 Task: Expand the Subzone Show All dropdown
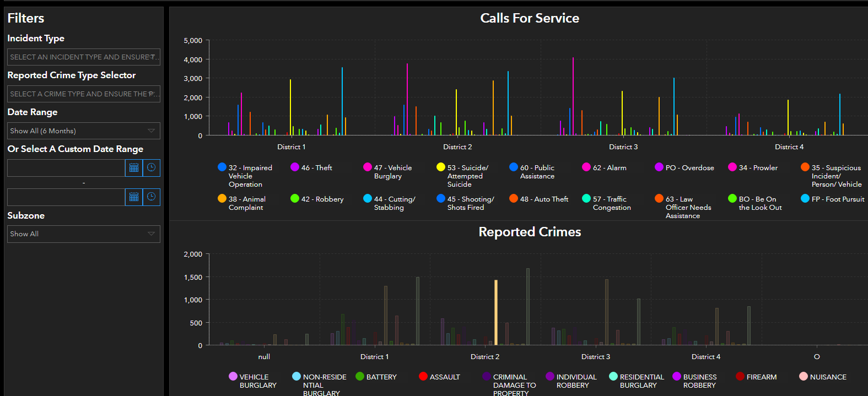(84, 234)
